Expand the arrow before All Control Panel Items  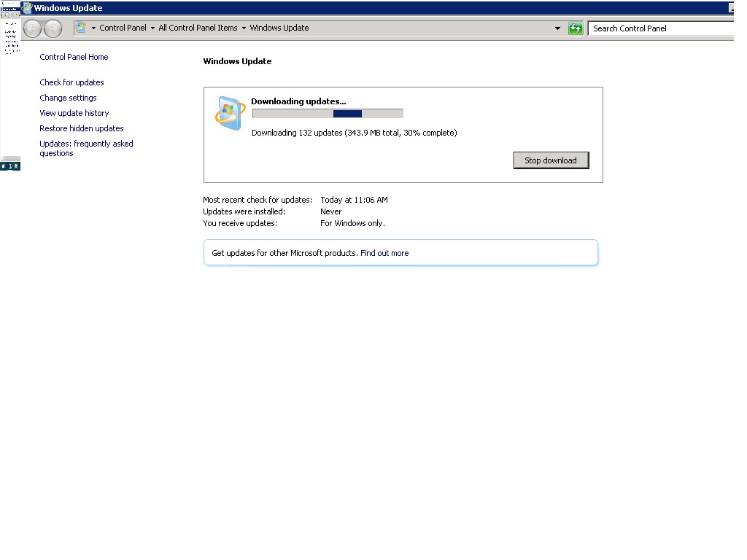pos(152,28)
